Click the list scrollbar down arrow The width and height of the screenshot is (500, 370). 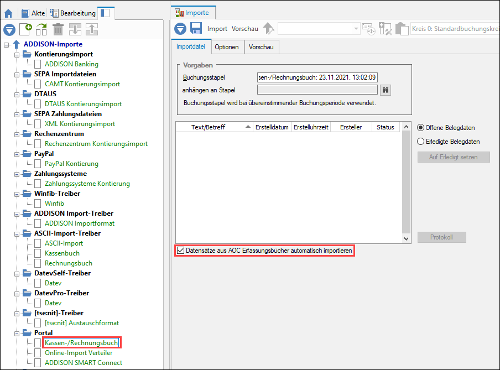[x=406, y=238]
